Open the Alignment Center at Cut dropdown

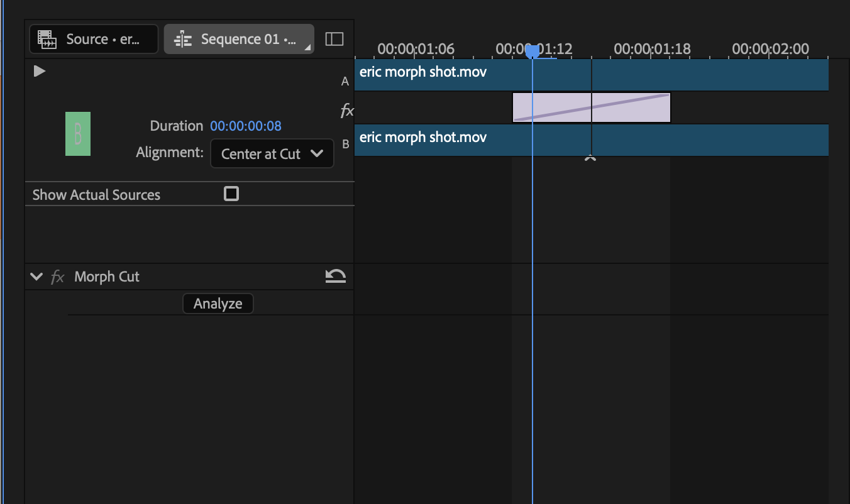[272, 153]
